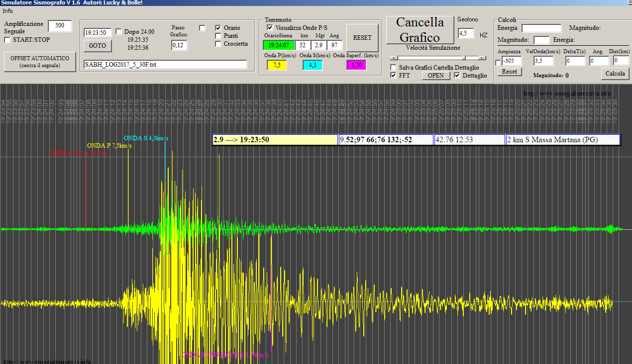Toggle the Dettaglio checkbox
The height and width of the screenshot is (364, 632).
click(x=457, y=76)
